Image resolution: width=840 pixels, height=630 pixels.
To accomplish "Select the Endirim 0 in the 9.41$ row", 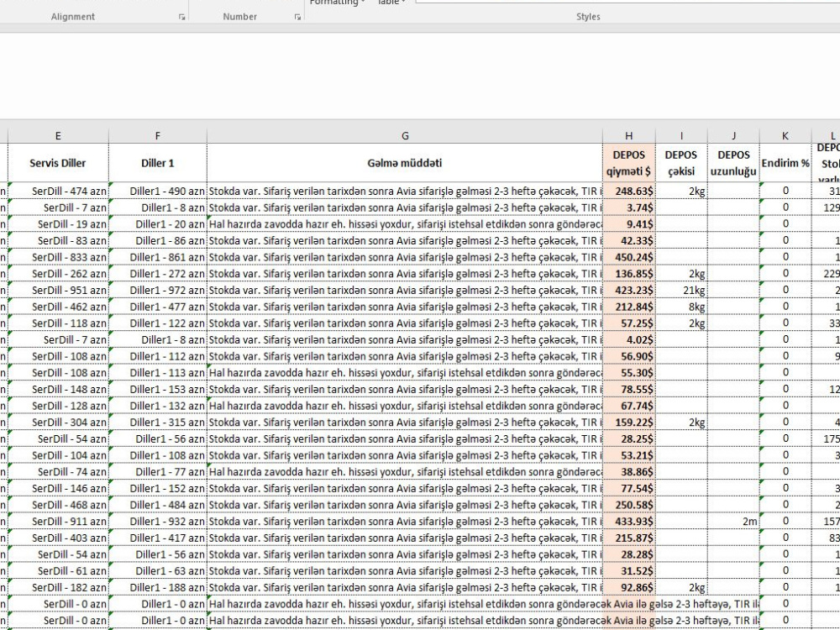I will [x=785, y=224].
